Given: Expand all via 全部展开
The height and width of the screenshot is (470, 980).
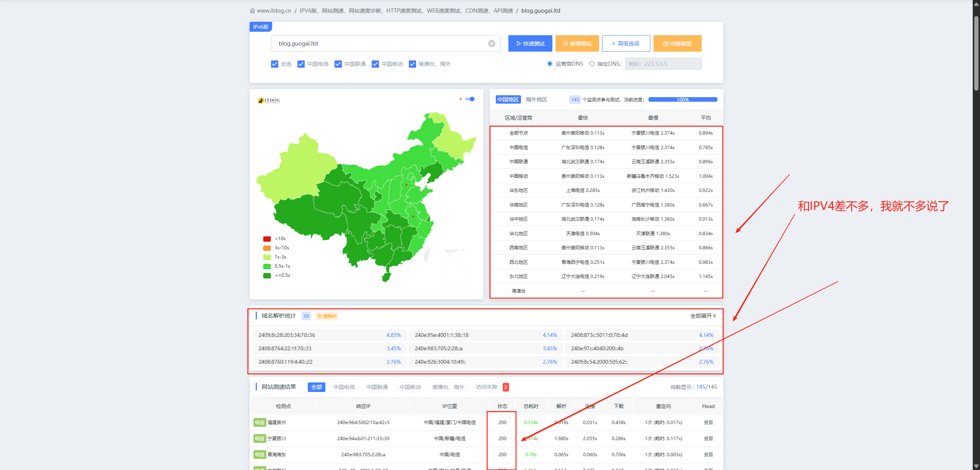Looking at the screenshot, I should [x=703, y=316].
